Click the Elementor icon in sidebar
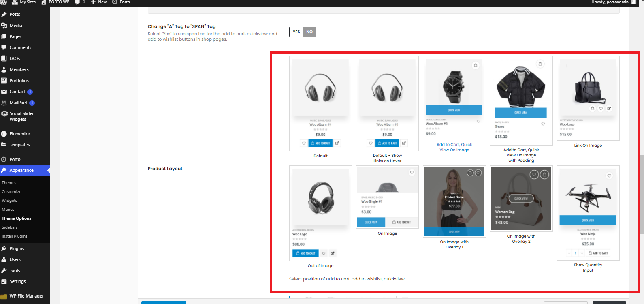 (4, 134)
